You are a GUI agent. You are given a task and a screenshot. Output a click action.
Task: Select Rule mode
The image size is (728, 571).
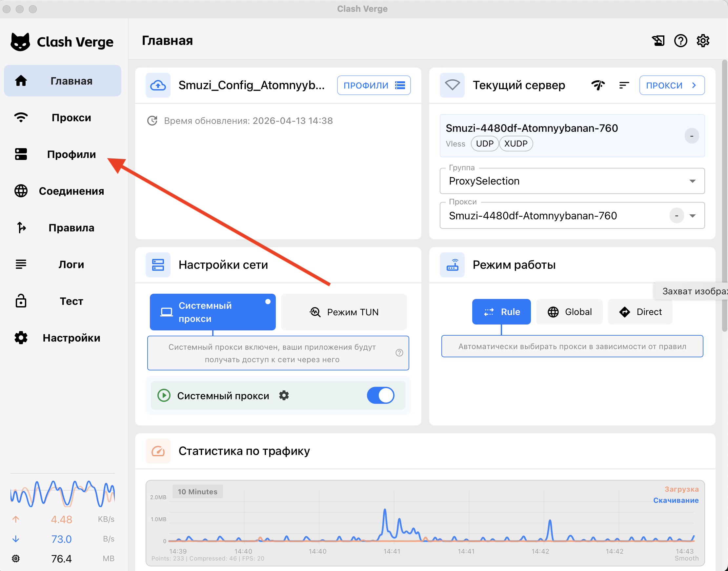pyautogui.click(x=501, y=312)
